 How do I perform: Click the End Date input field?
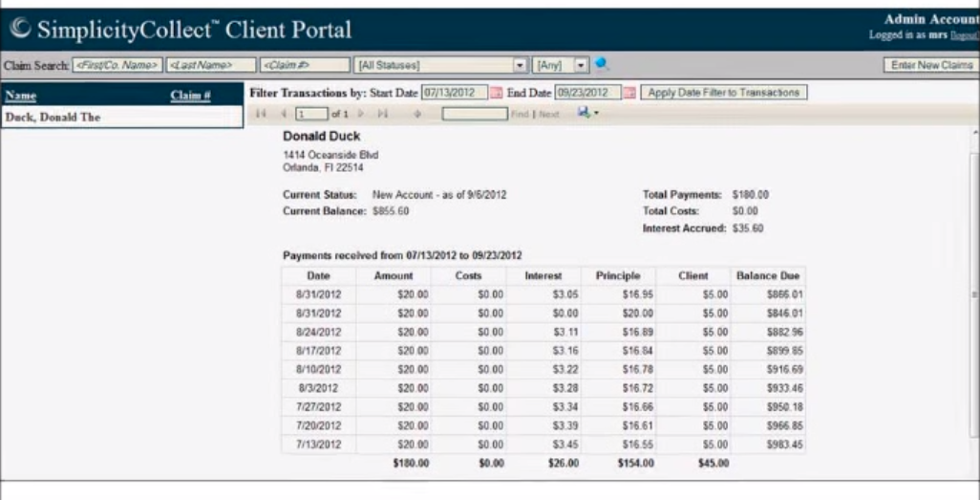pos(588,93)
